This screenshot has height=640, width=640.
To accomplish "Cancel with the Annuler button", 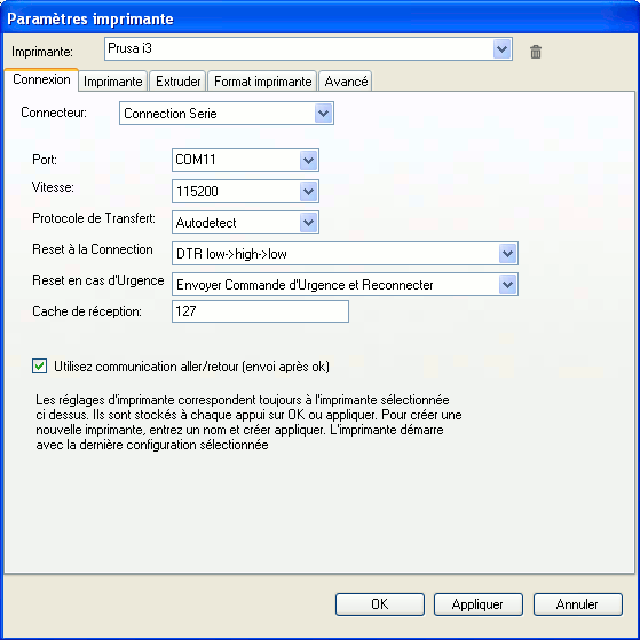I will click(578, 604).
